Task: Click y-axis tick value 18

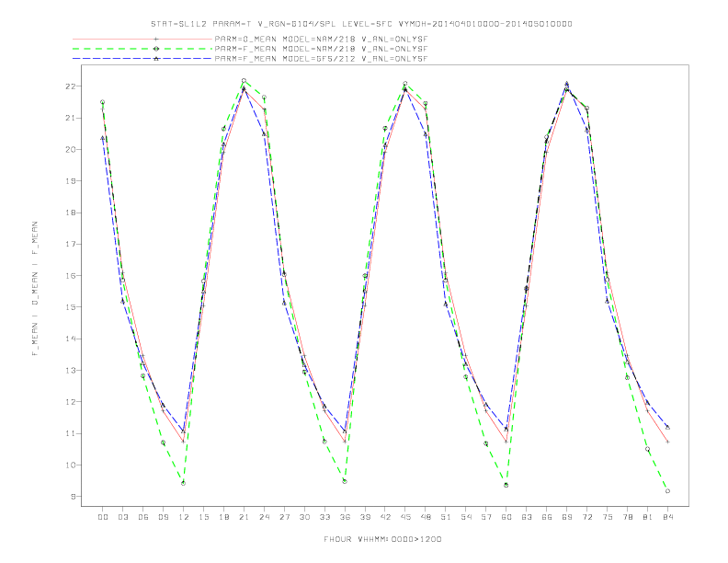Action: coord(71,213)
